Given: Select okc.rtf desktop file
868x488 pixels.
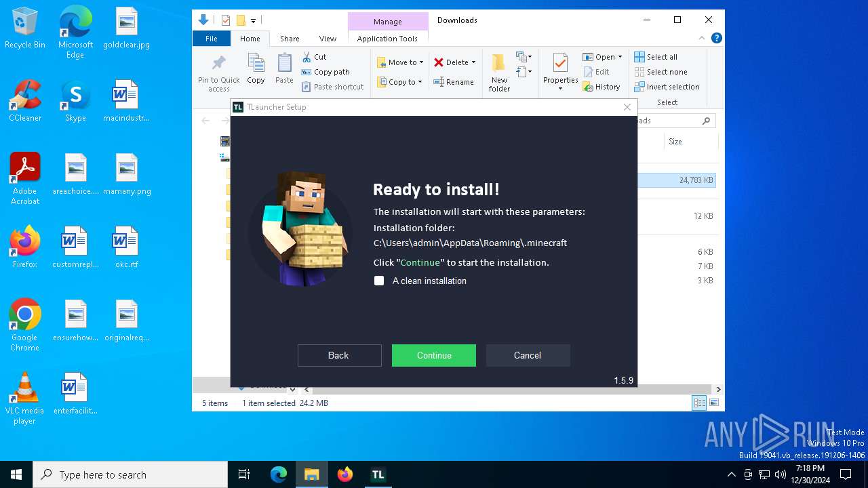Looking at the screenshot, I should click(126, 247).
